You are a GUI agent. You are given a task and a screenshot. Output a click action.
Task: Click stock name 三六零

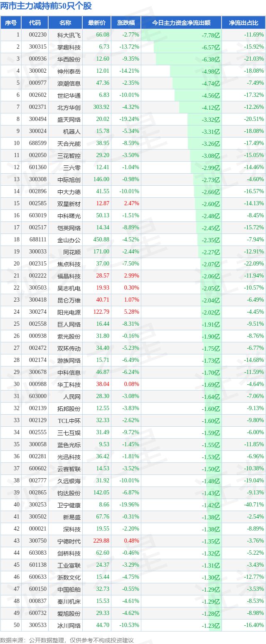pos(72,167)
